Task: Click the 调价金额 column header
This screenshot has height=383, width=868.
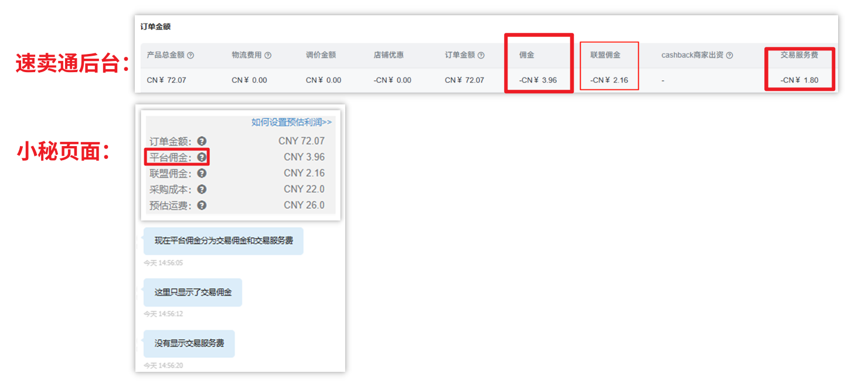Action: (321, 55)
